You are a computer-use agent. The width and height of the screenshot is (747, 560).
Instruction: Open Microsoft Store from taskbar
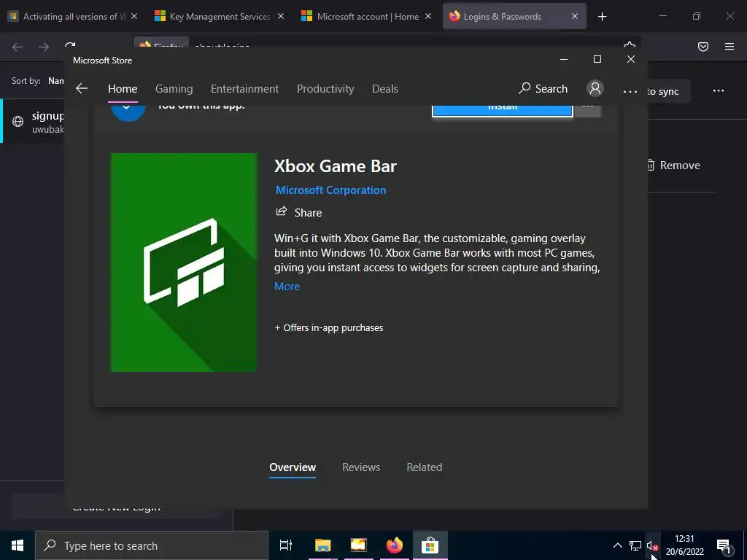coord(430,545)
